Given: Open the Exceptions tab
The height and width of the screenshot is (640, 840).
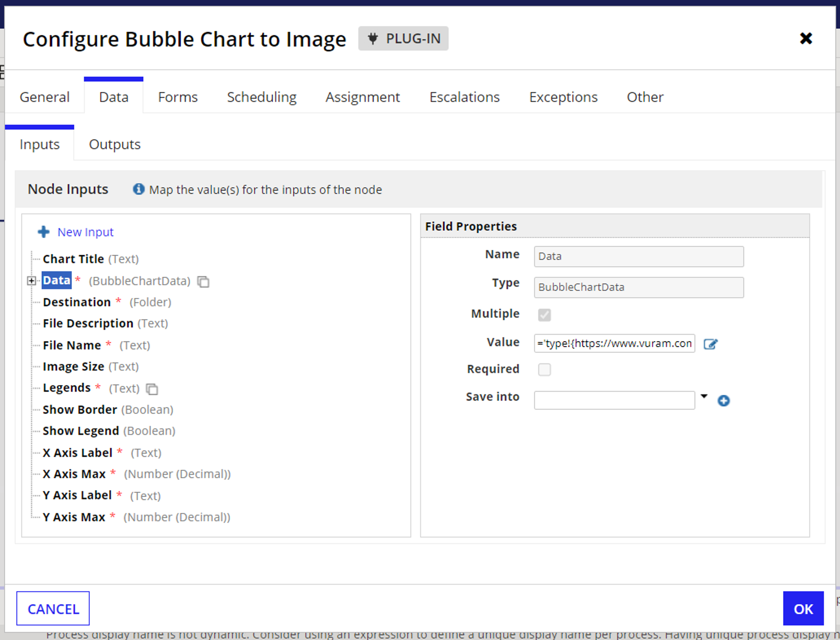Looking at the screenshot, I should click(x=563, y=97).
